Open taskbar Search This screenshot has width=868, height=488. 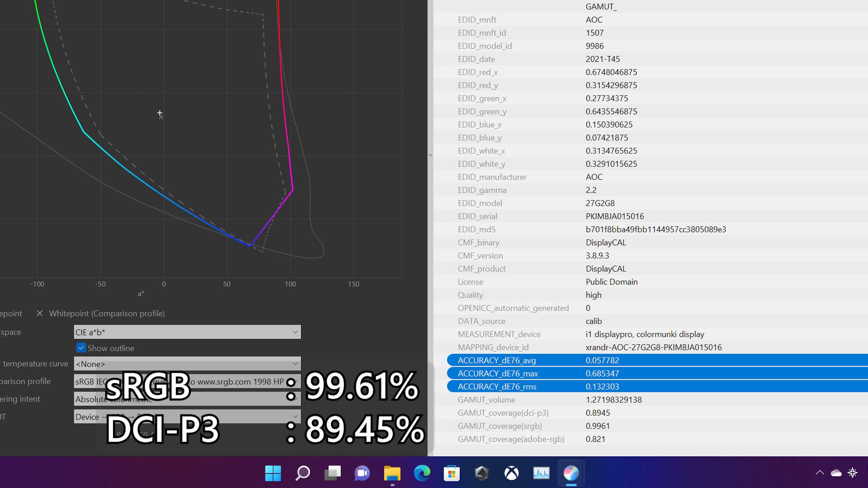click(302, 473)
